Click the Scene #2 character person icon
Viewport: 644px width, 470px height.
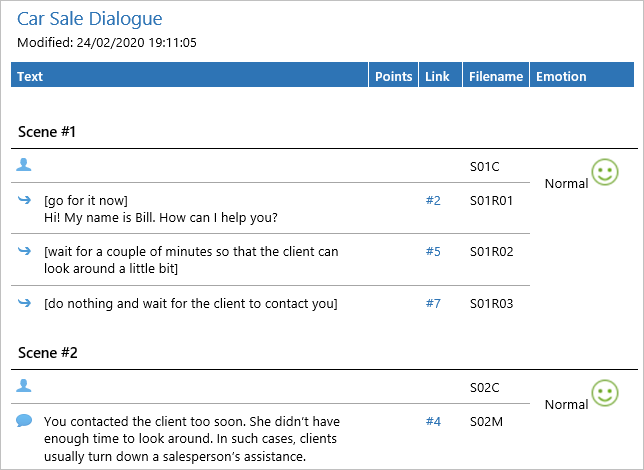tap(24, 385)
